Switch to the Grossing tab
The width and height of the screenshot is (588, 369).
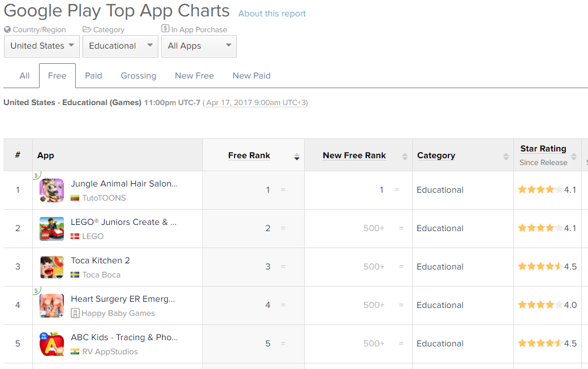pos(139,76)
